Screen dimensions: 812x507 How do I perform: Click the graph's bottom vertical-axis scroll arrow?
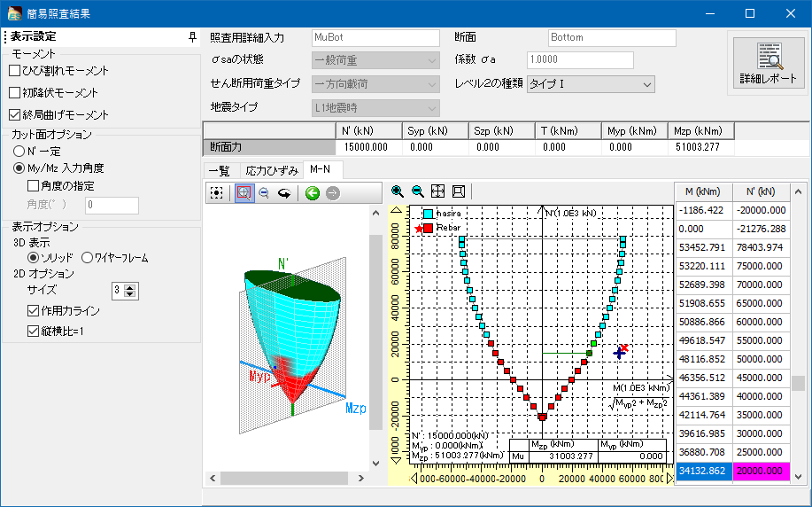pyautogui.click(x=396, y=460)
